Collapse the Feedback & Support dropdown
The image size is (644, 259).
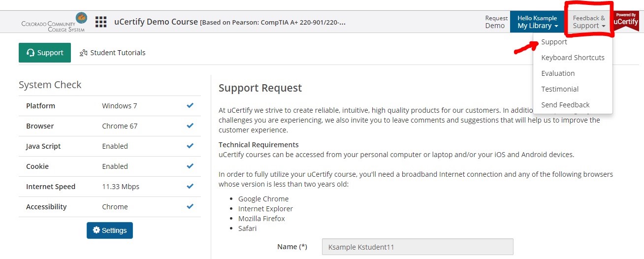click(589, 22)
